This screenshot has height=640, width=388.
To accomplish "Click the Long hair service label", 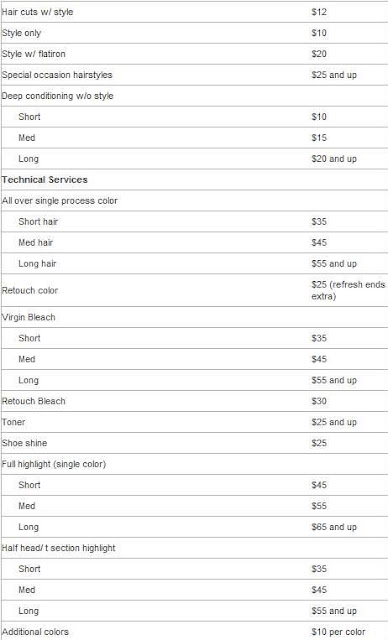I will (x=37, y=264).
